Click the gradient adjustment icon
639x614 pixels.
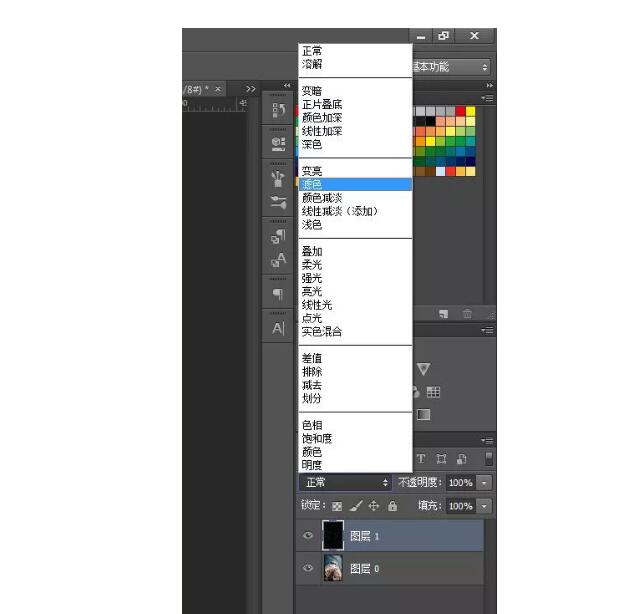tap(424, 415)
